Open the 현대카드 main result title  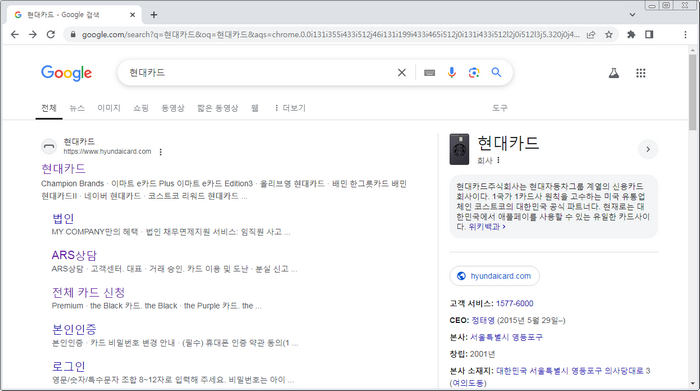coord(63,169)
